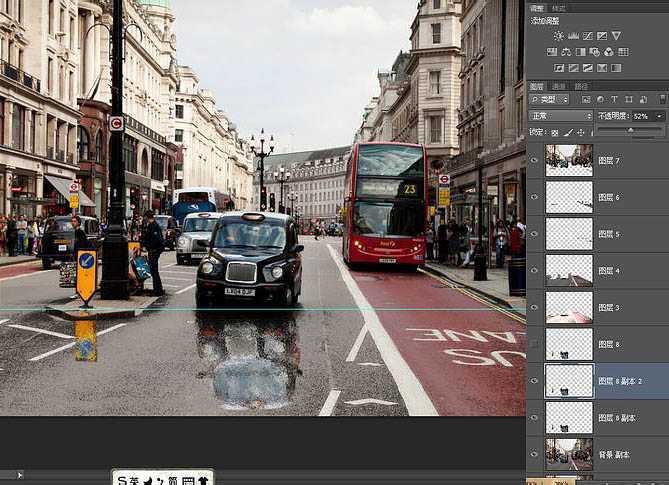Add a Threshold adjustment layer

tap(588, 68)
